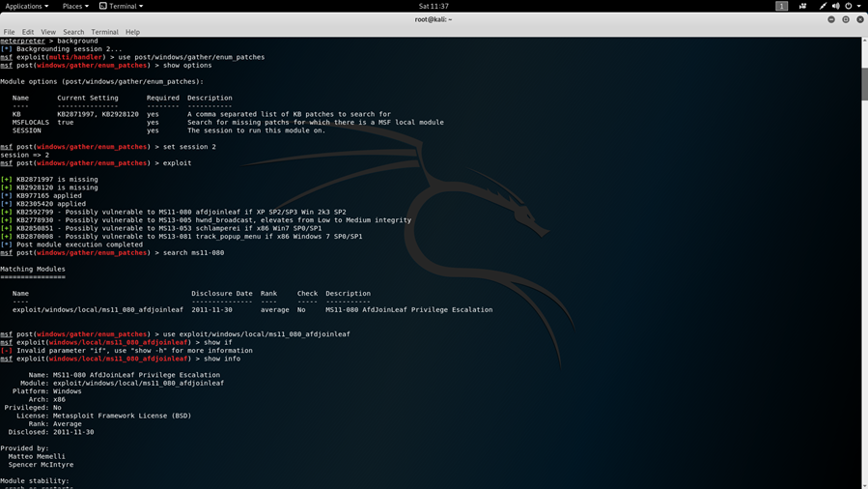The height and width of the screenshot is (489, 868).
Task: Click 'Privileged: No' info line
Action: pyautogui.click(x=33, y=408)
